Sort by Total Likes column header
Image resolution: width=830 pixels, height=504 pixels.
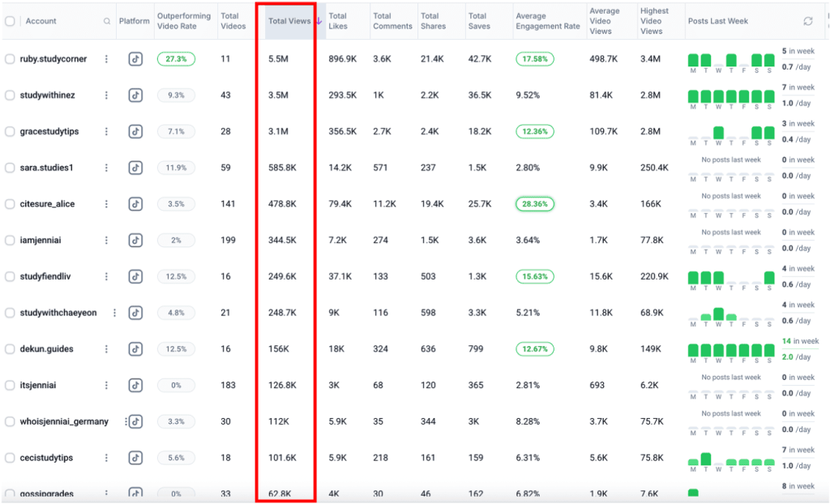coord(337,21)
